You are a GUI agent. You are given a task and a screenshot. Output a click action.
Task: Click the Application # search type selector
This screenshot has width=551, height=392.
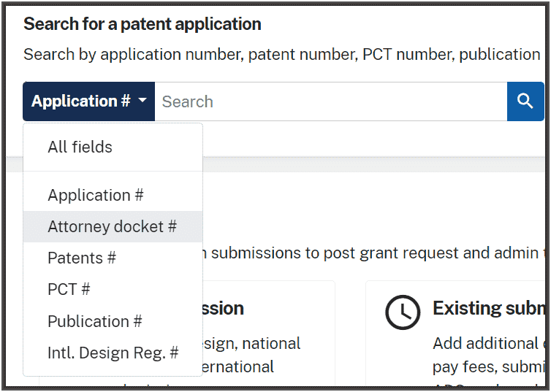tap(89, 101)
